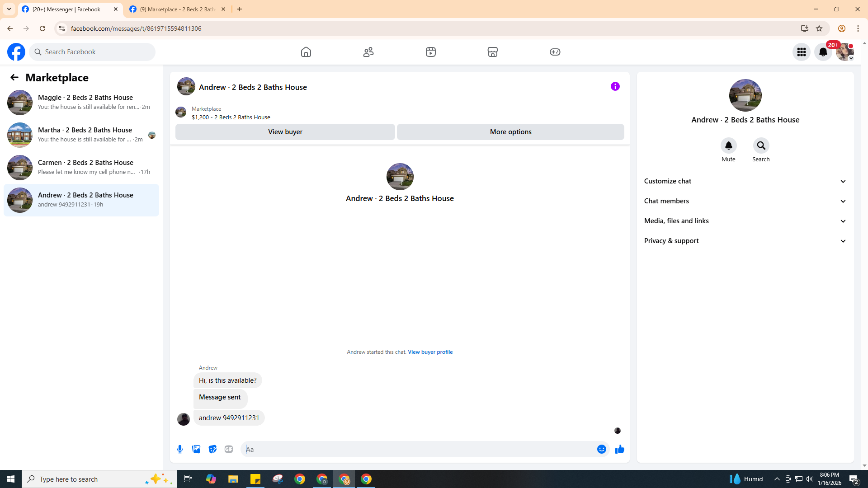Open the GIF picker icon
Viewport: 868px width, 488px height.
point(229,449)
